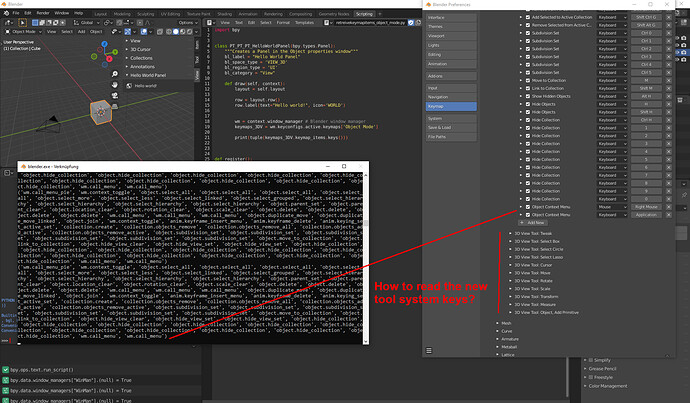Select the Tweak select tool icon in 3D viewport header

click(x=22, y=22)
